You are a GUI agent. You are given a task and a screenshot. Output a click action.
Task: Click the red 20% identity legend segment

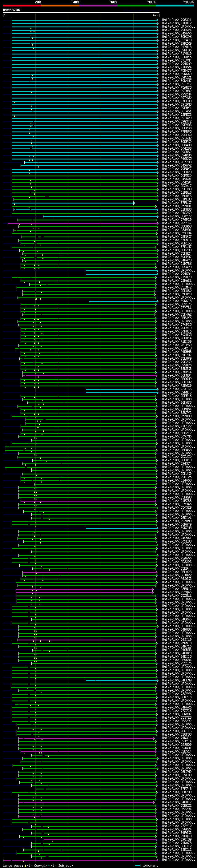coord(22,6)
